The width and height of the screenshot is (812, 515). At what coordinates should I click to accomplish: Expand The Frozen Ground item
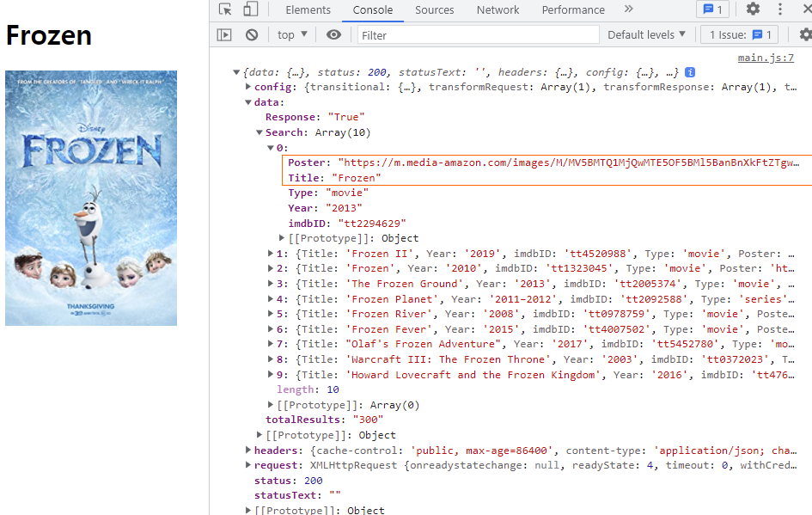(271, 284)
